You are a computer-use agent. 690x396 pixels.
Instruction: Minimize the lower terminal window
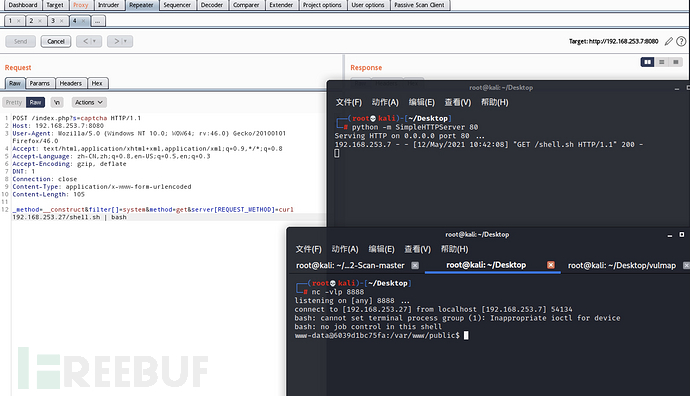pyautogui.click(x=670, y=235)
